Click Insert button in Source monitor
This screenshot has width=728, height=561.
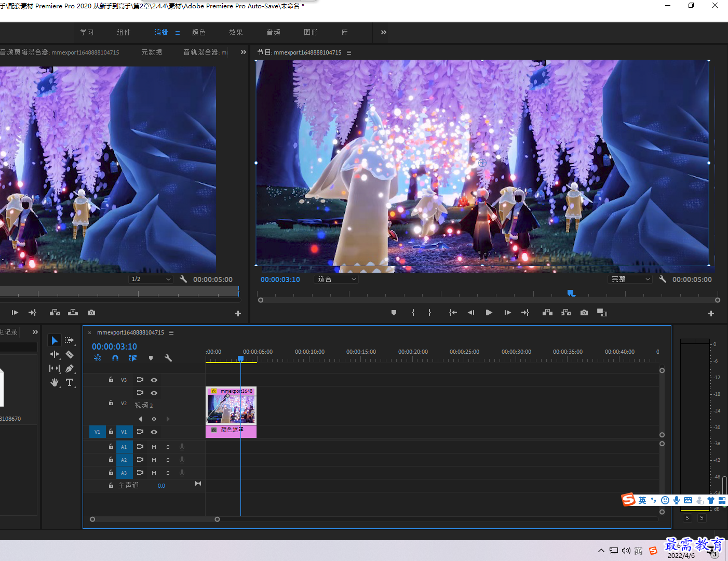(x=55, y=313)
